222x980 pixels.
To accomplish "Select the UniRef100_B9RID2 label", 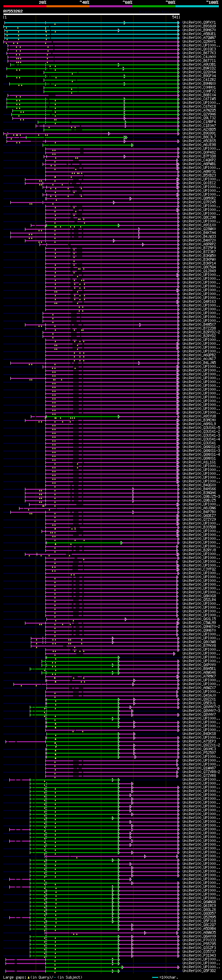I will tap(199, 68).
